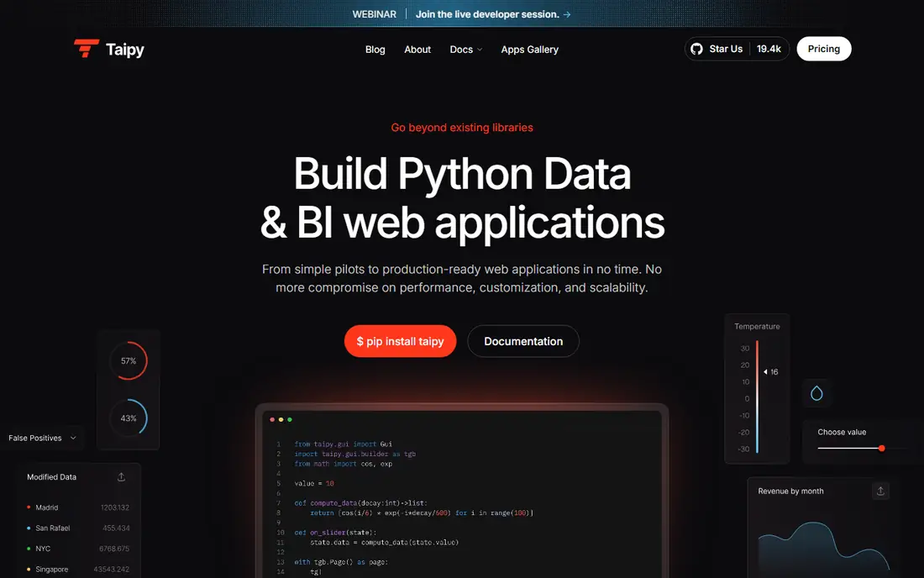This screenshot has width=924, height=578.
Task: Click the GitHub icon in Star Us
Action: coord(696,49)
